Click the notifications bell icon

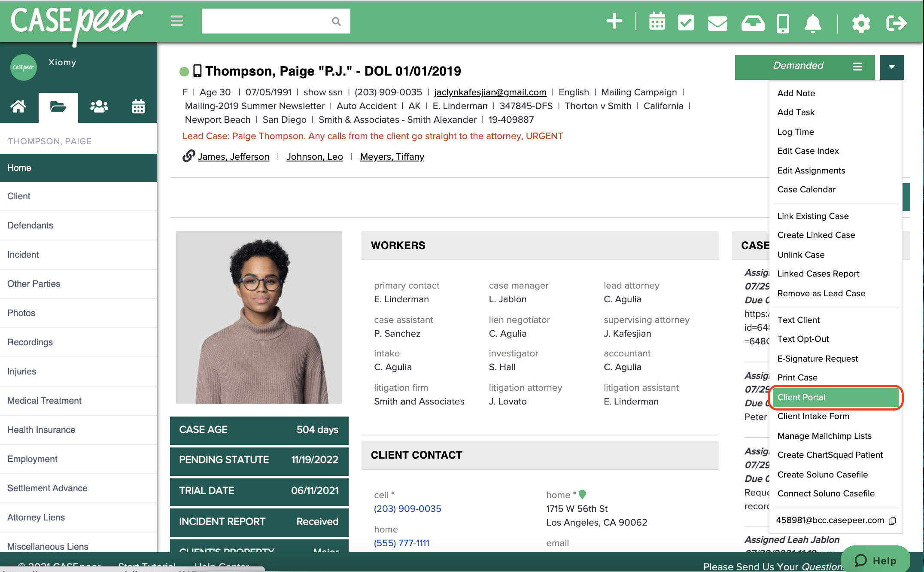pos(813,23)
